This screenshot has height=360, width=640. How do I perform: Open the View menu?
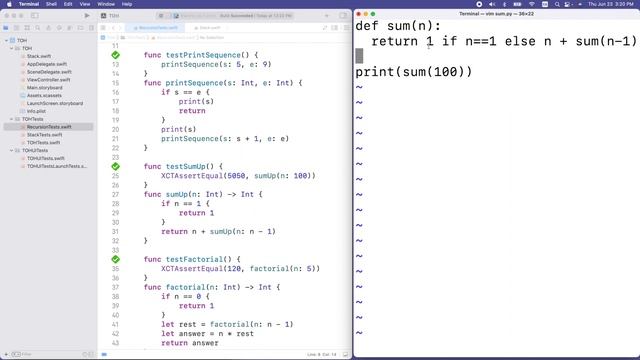84,4
